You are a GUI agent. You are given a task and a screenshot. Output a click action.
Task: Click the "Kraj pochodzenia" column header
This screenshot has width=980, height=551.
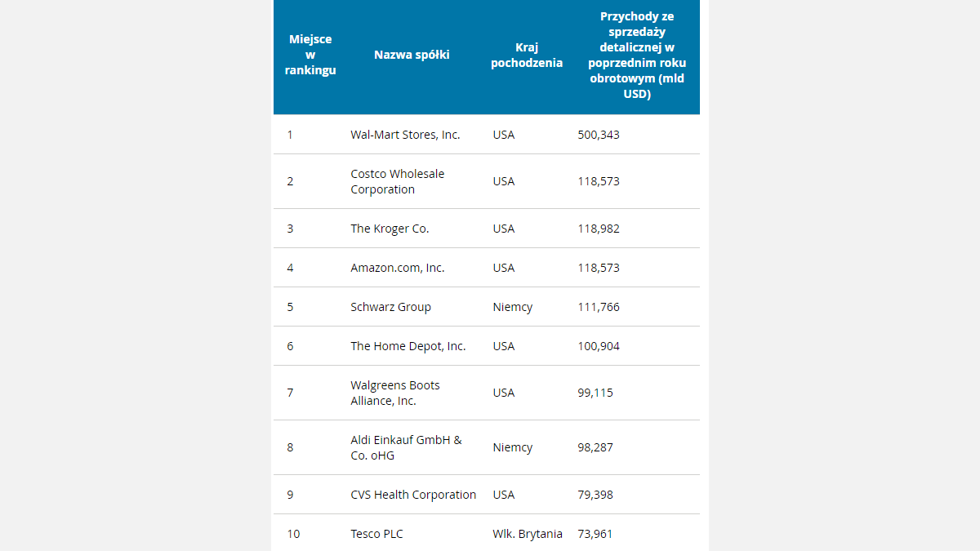point(527,55)
